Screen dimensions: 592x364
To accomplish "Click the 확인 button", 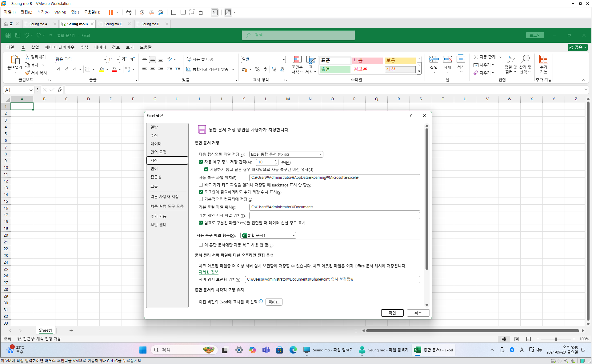I will point(392,313).
